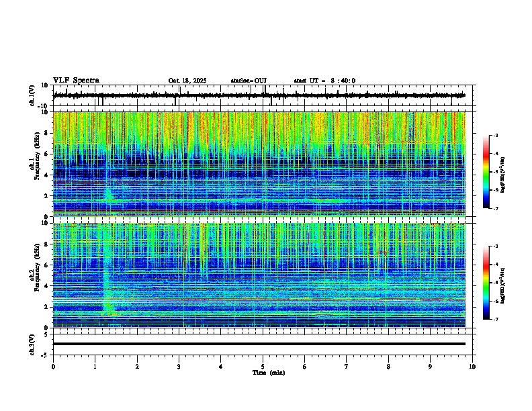Click the time axis tick label '0'
Screen dimensions: 532x411
pyautogui.click(x=53, y=367)
